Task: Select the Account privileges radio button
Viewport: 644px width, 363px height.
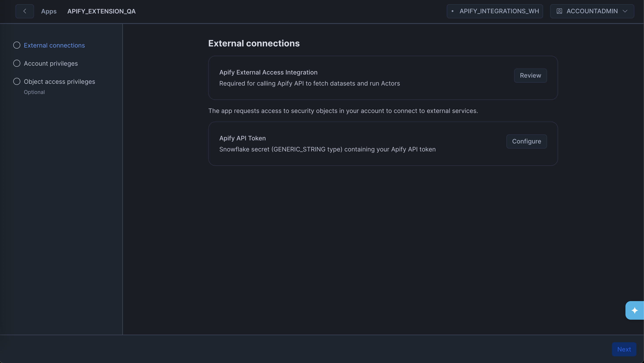Action: pyautogui.click(x=17, y=63)
